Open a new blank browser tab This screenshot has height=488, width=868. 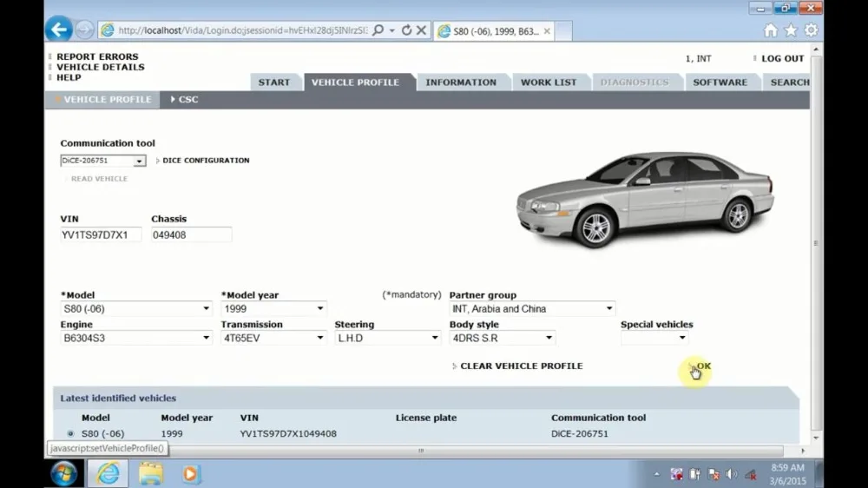(563, 31)
